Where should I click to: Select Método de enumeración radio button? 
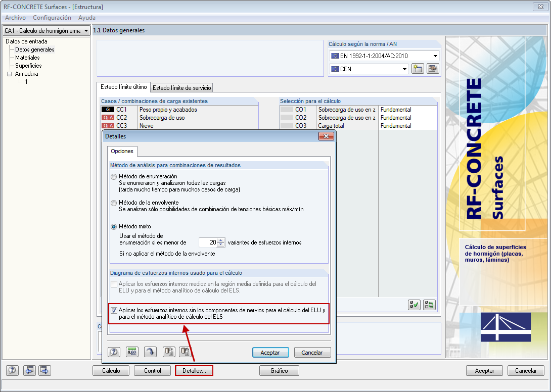pos(114,177)
